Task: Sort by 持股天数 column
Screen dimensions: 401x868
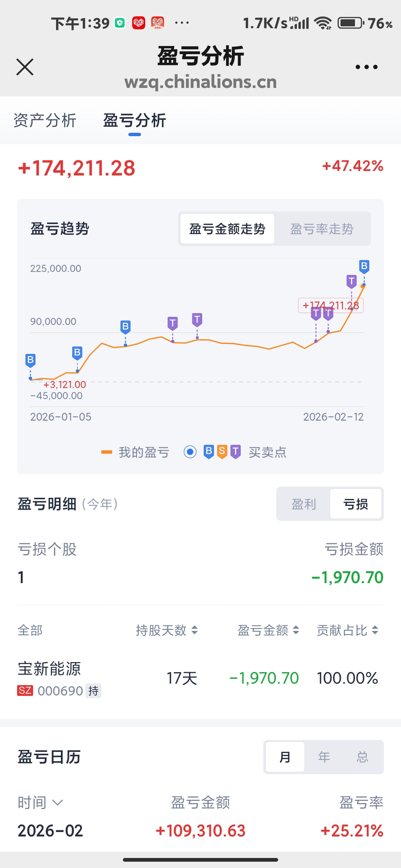Action: coord(167,630)
